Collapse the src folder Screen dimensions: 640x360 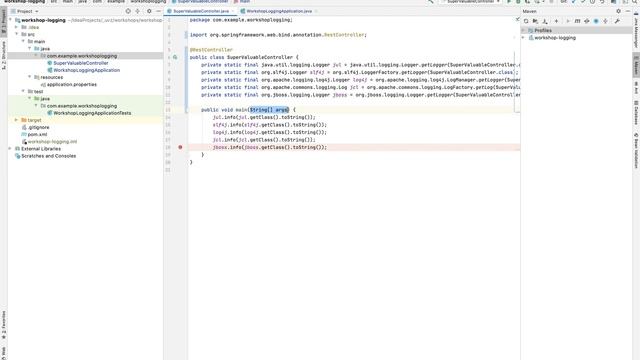click(17, 34)
